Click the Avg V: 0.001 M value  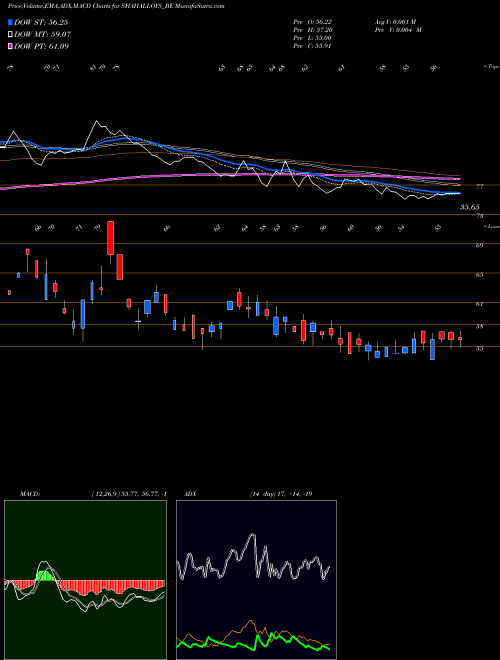pos(397,22)
